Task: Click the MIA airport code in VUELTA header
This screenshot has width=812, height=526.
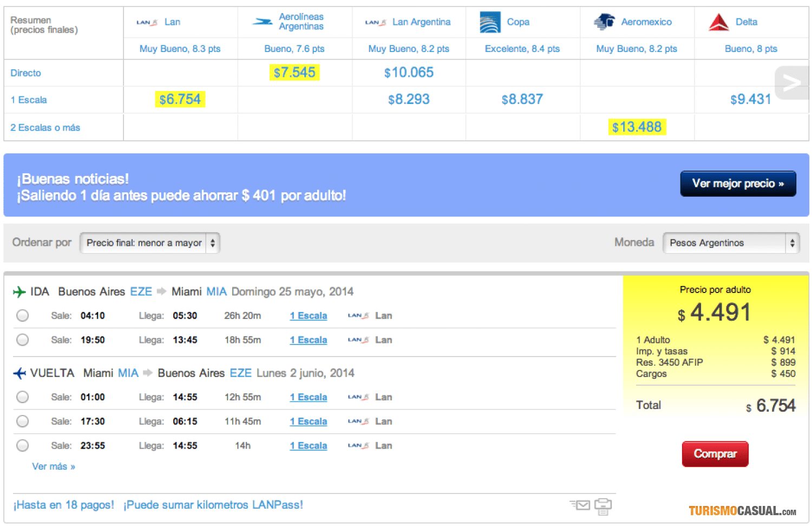Action: [128, 373]
